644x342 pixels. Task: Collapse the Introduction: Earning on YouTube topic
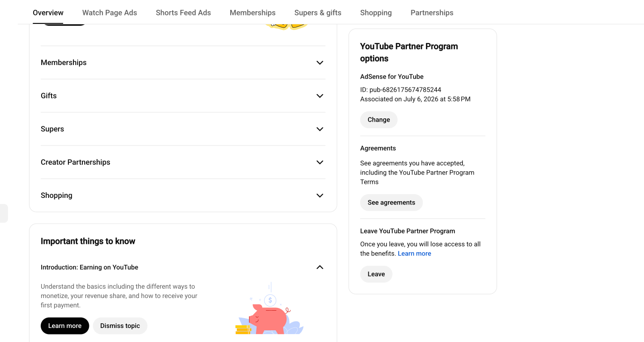point(320,267)
